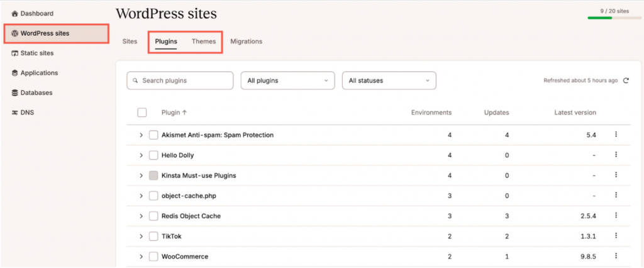Open the All statuses dropdown filter
This screenshot has height=268, width=644.
pos(389,81)
